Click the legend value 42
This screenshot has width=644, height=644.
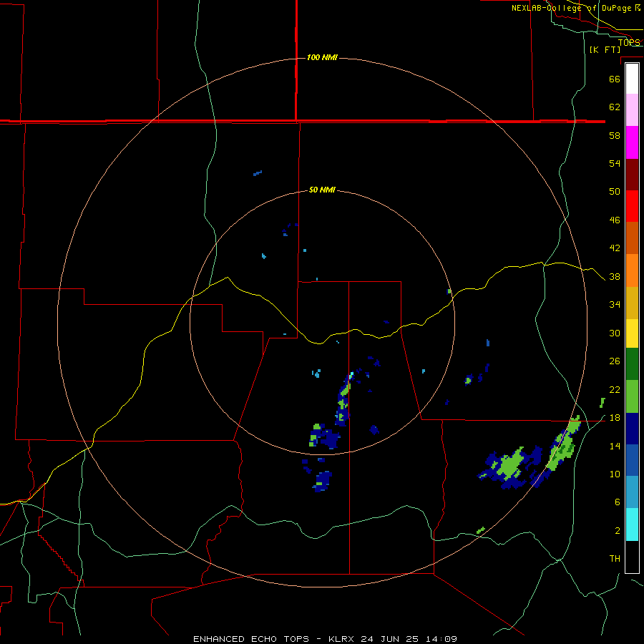pos(615,248)
